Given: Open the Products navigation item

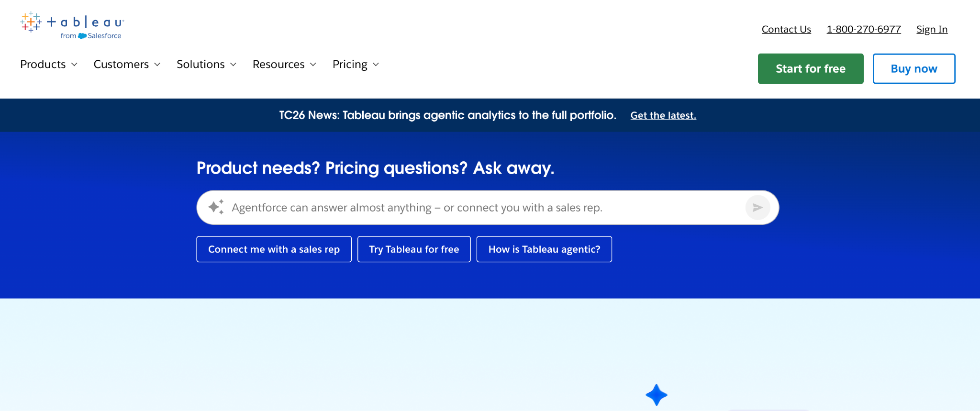Looking at the screenshot, I should pyautogui.click(x=43, y=64).
